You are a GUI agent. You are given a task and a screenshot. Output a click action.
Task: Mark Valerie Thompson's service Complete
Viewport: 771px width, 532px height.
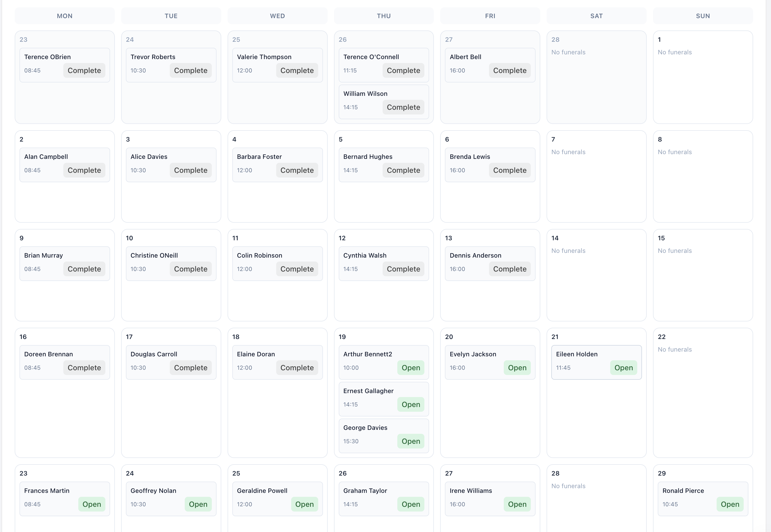[x=297, y=70]
